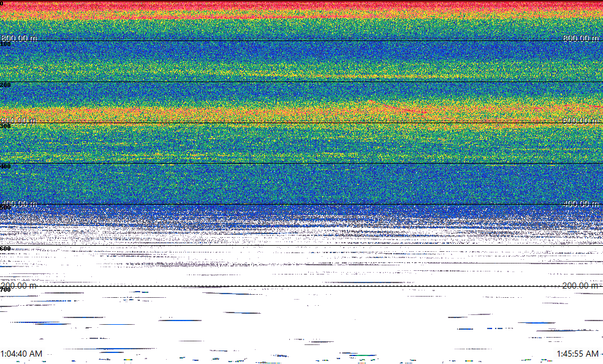
Task: Click the 800.00 m label above bold 100
Action: point(19,38)
